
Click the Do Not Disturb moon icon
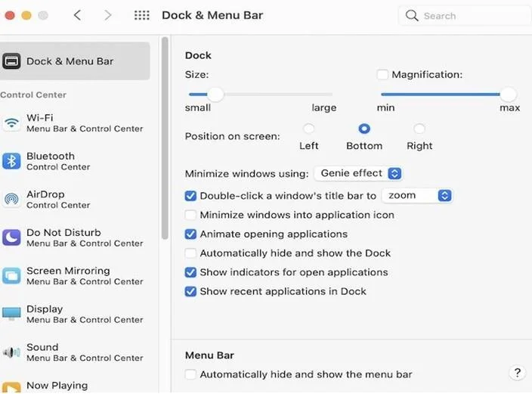[11, 237]
